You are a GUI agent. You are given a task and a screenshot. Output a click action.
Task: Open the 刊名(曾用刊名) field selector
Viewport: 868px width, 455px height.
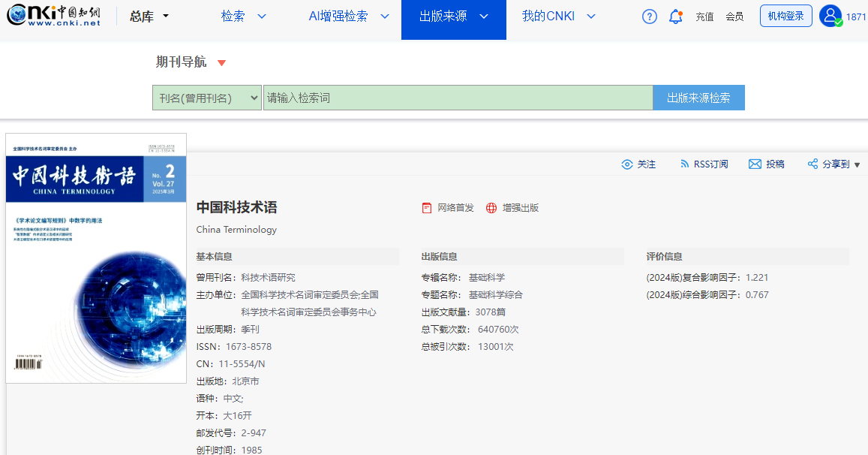tap(207, 98)
